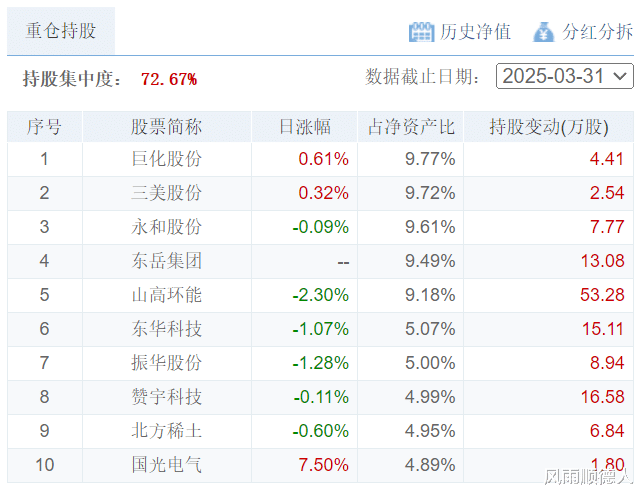643x498 pixels.
Task: Click the calendar icon beside 历史净值
Action: [x=421, y=32]
